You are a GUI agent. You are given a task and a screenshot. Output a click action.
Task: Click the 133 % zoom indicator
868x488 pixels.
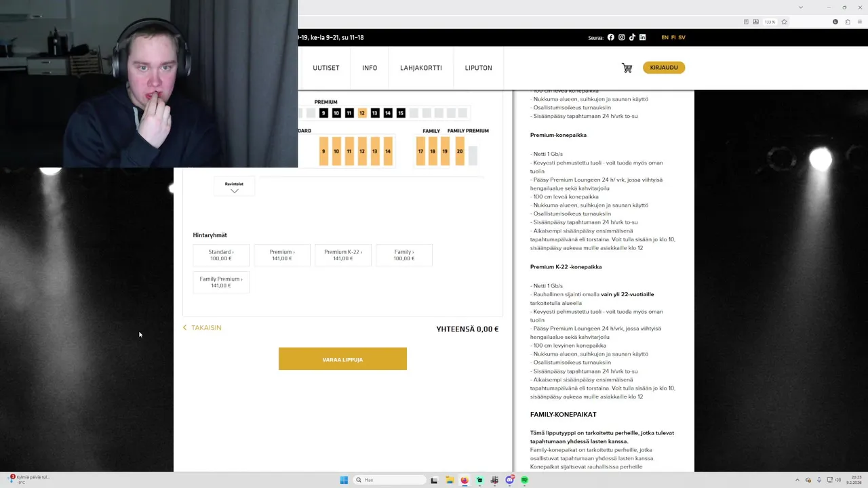pos(770,22)
